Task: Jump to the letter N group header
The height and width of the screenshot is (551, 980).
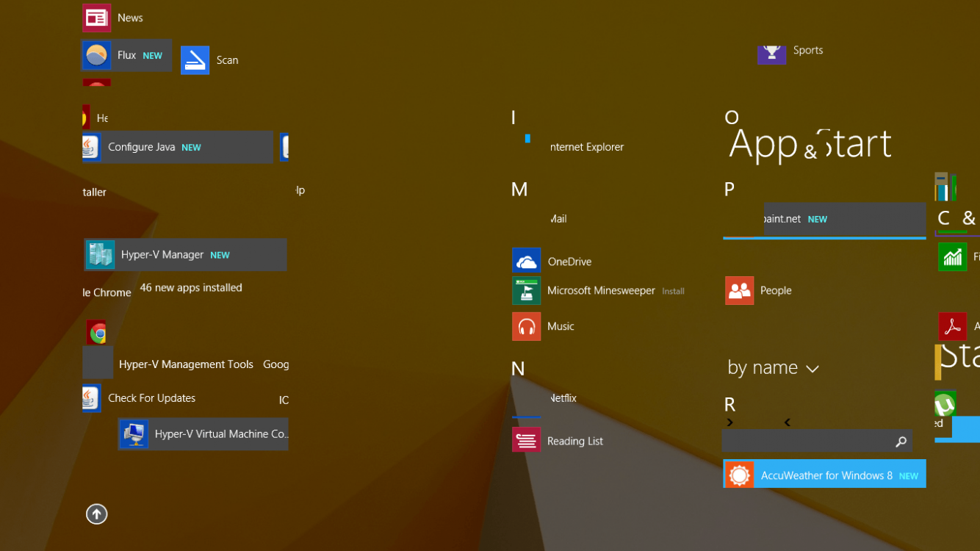Action: pos(518,369)
